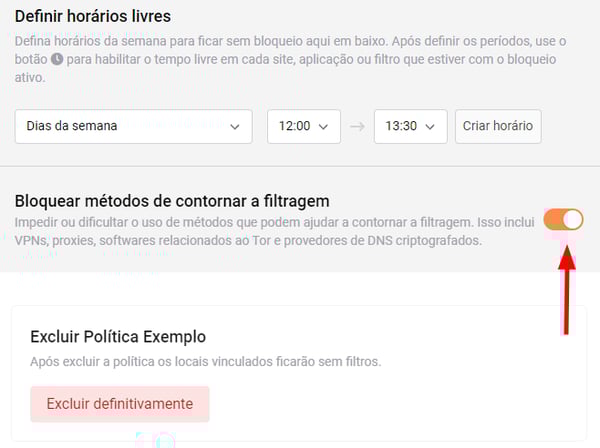Image resolution: width=600 pixels, height=448 pixels.
Task: Click the gray arrow between the time selectors
Action: click(x=357, y=126)
